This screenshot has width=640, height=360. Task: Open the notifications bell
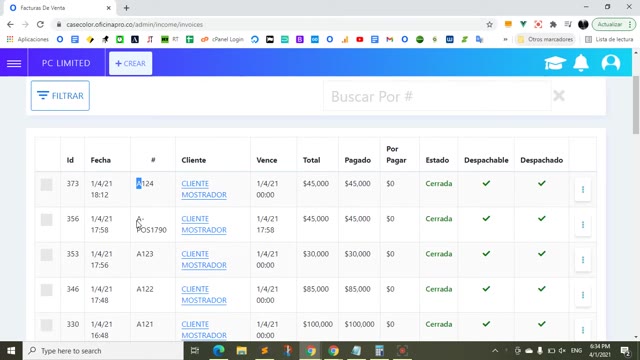coord(581,63)
